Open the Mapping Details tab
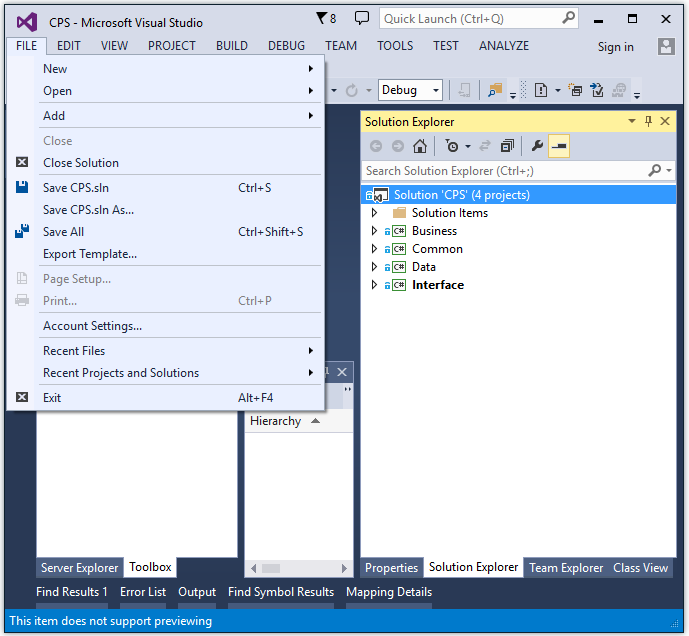The width and height of the screenshot is (689, 636). pos(389,592)
